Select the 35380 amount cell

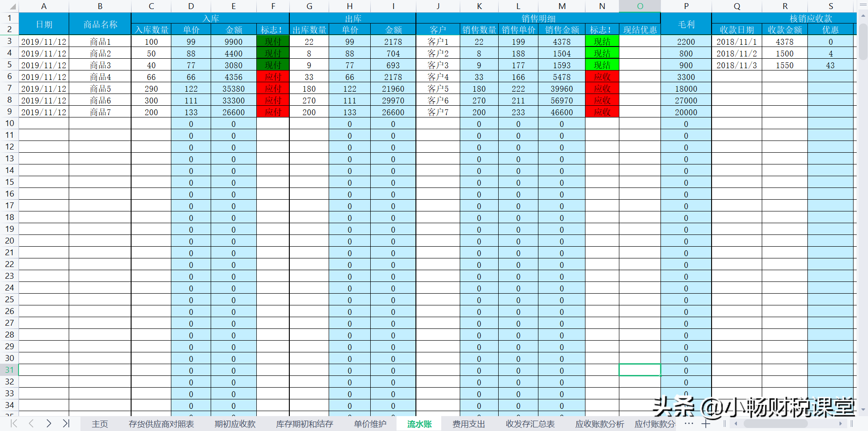(x=234, y=89)
